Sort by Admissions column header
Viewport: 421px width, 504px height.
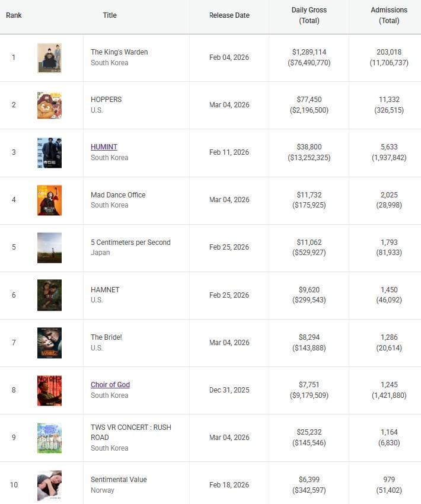(389, 15)
